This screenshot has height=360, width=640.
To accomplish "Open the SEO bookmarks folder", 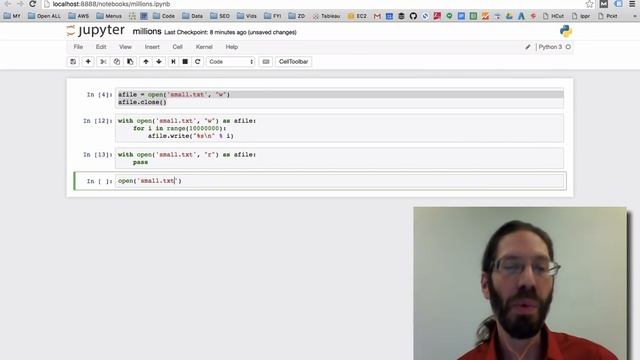I will click(220, 16).
